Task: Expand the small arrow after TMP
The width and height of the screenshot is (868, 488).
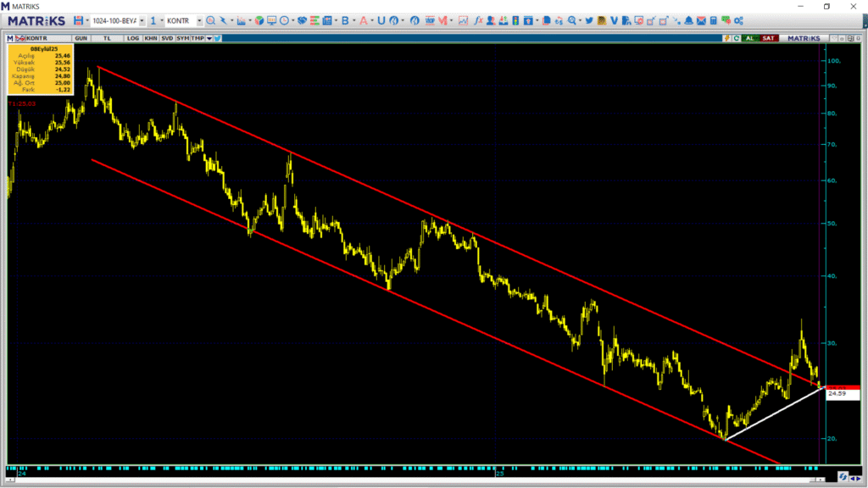Action: tap(208, 38)
